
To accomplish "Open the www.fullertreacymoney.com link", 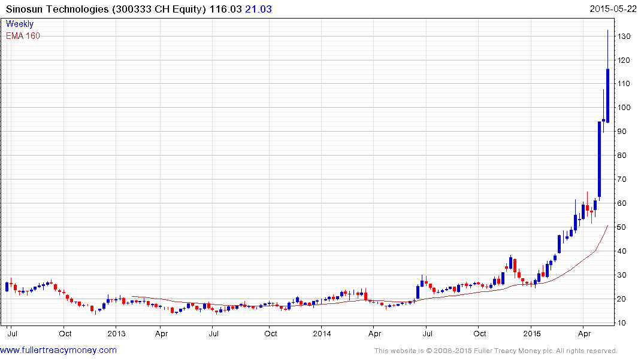I will click(x=58, y=350).
